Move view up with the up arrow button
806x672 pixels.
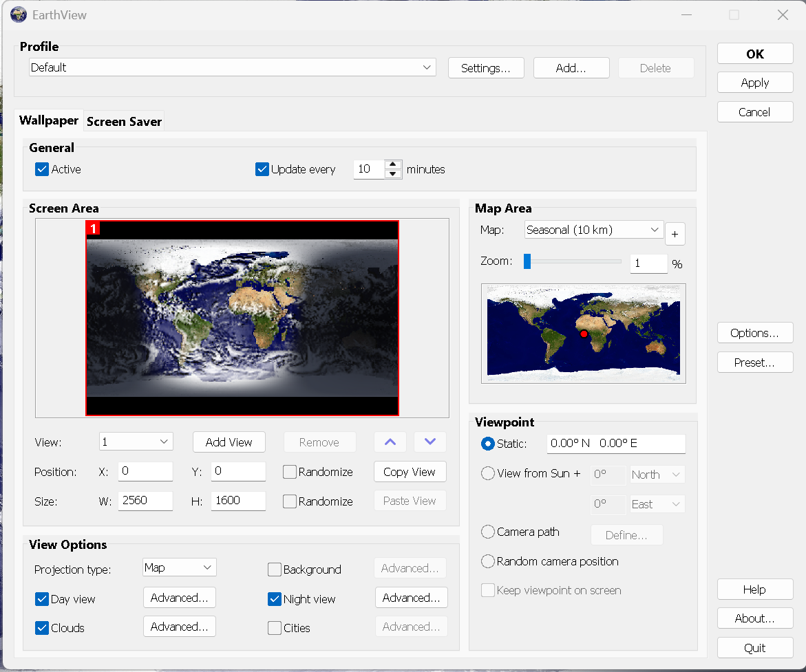tap(390, 442)
